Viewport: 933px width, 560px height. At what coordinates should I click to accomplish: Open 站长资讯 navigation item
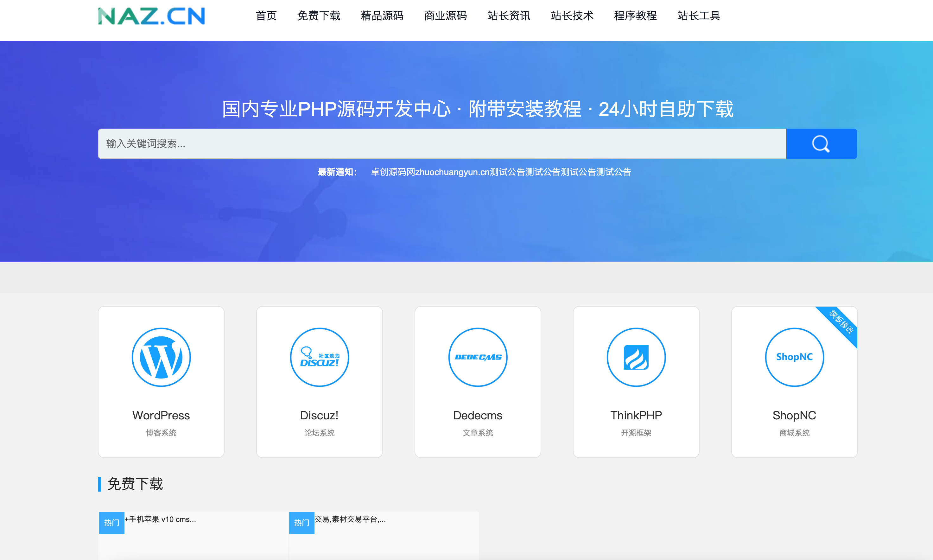[x=509, y=16]
